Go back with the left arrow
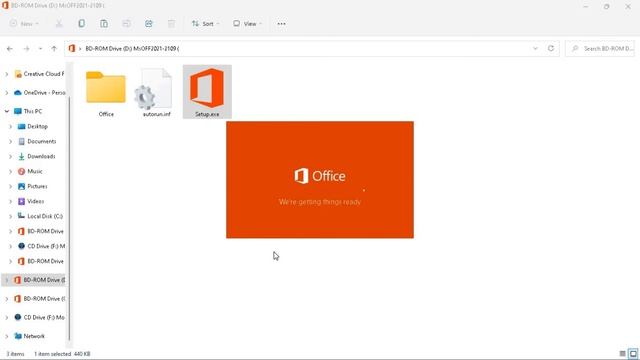 tap(10, 49)
